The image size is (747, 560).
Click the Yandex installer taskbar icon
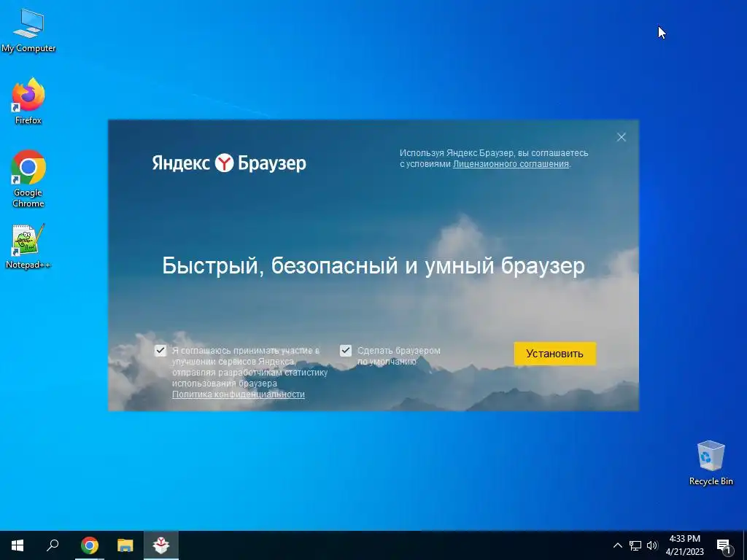point(161,545)
